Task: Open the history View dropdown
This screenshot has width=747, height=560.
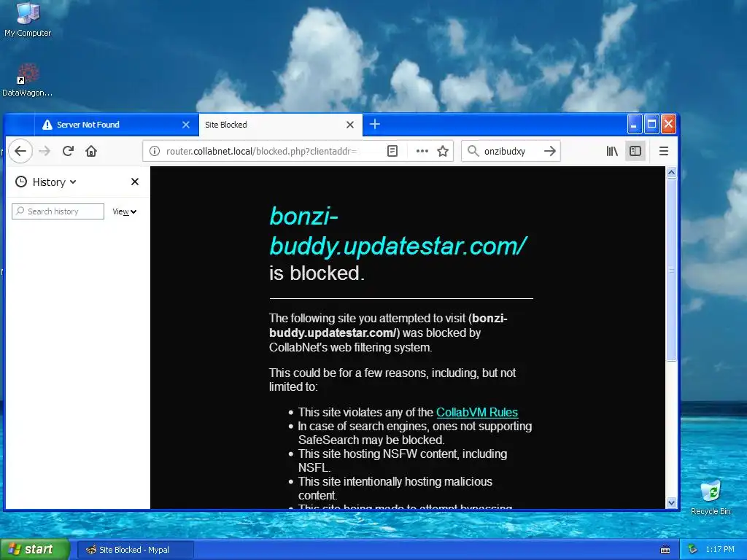Action: click(124, 211)
